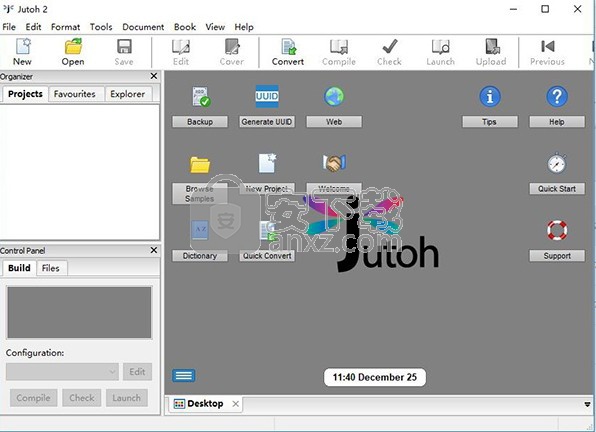
Task: Click the 11:40 December 25 clock label
Action: 375,377
